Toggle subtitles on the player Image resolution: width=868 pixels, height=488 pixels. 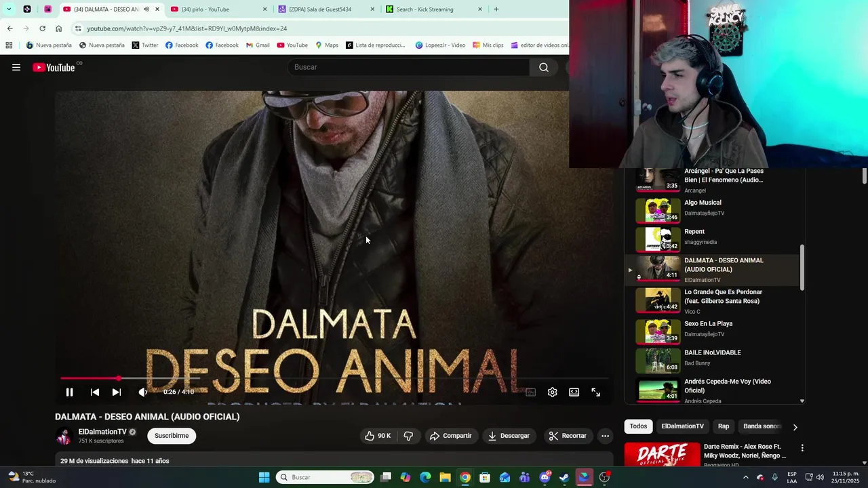pyautogui.click(x=531, y=392)
